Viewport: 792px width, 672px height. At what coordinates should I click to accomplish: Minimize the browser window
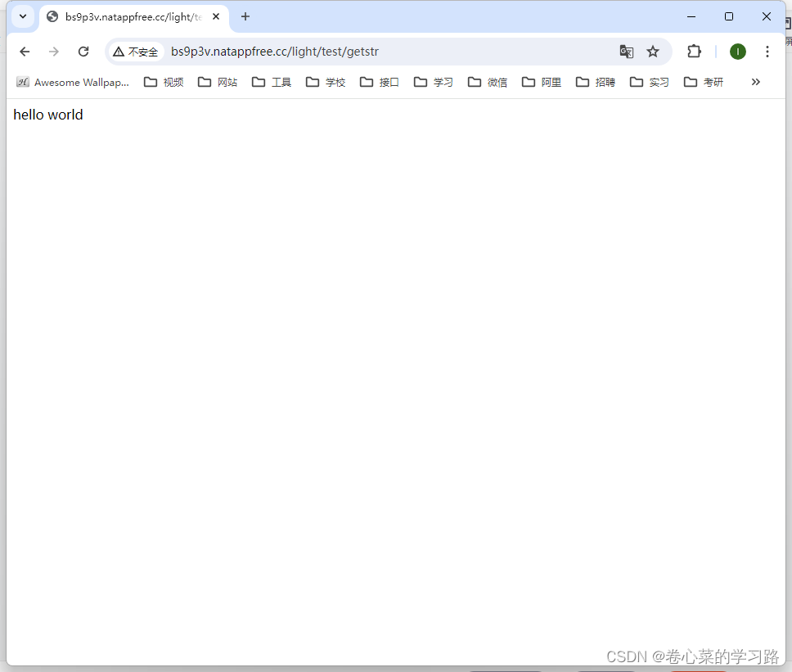pyautogui.click(x=691, y=16)
